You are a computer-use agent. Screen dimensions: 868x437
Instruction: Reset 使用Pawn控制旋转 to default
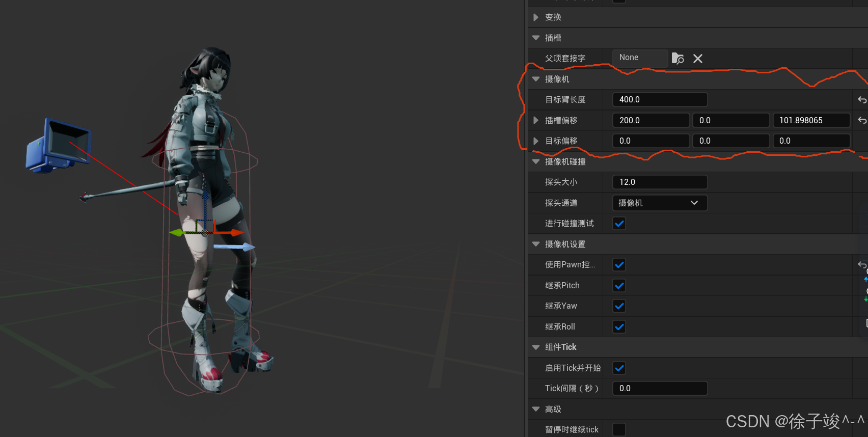coord(862,265)
